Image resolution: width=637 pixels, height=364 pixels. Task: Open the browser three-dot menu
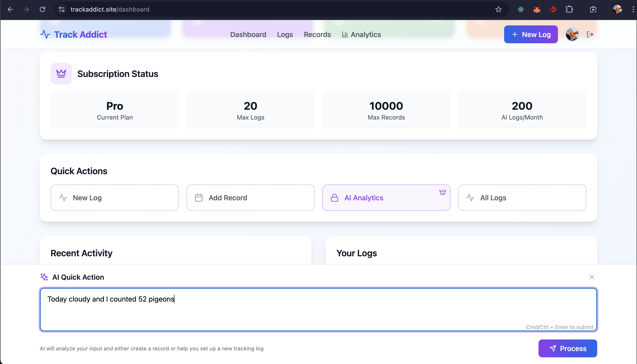tap(633, 10)
